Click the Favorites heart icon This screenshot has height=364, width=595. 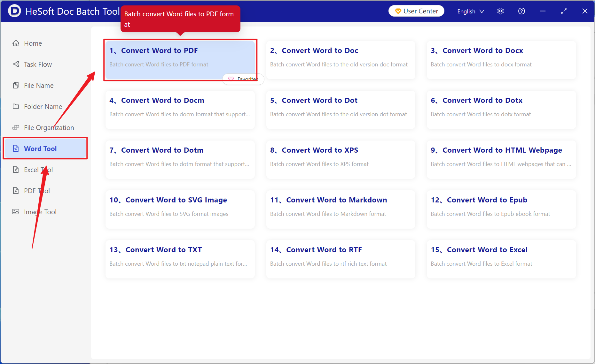231,79
